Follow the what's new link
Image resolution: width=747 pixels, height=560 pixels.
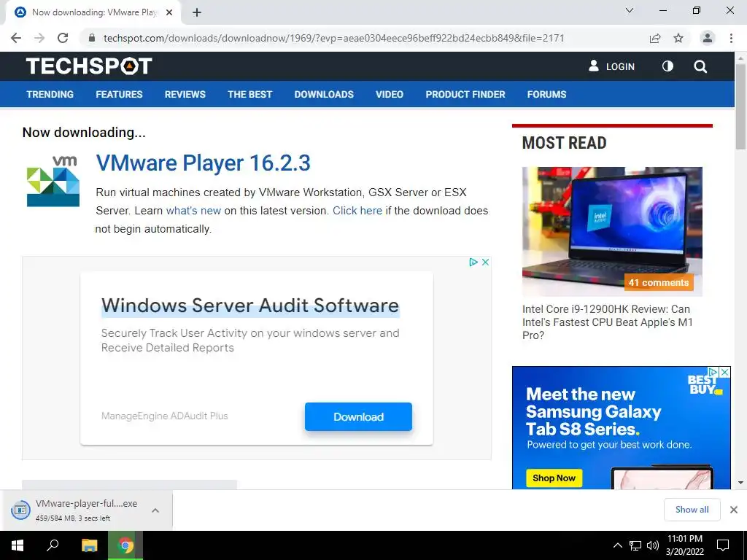(x=193, y=211)
